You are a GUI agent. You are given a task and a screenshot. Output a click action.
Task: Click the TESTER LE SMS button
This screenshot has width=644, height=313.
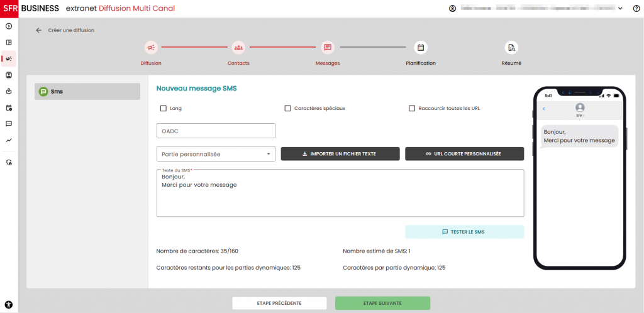point(464,232)
